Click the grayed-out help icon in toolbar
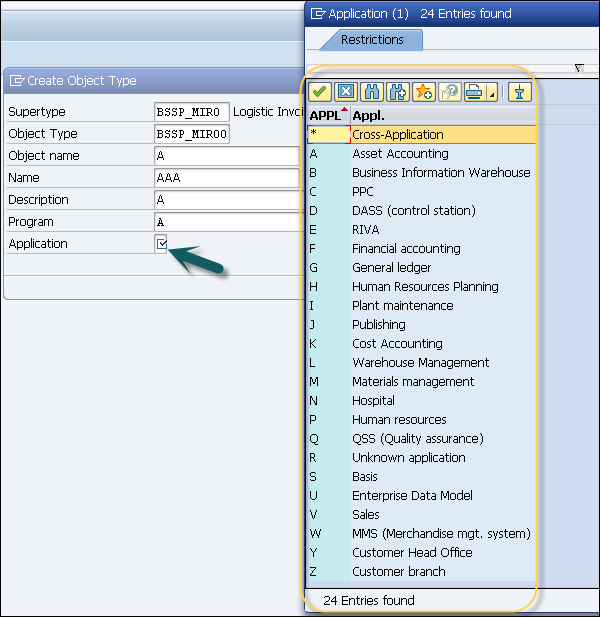 pos(449,92)
